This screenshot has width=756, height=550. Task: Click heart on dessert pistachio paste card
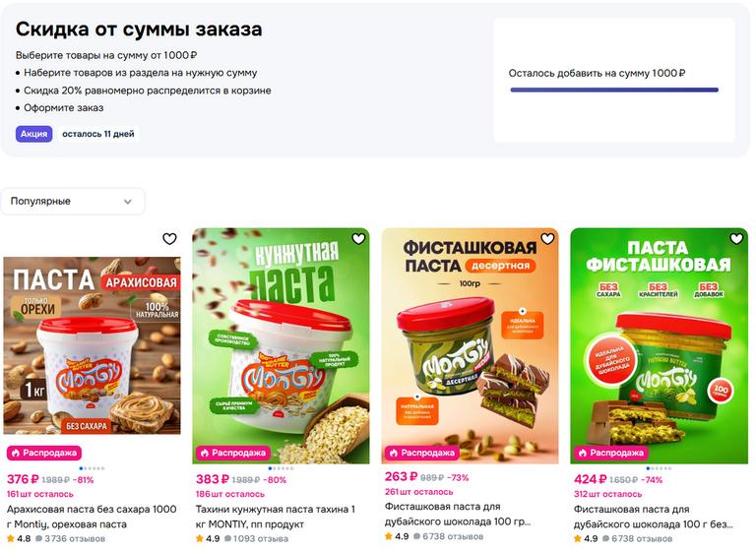pyautogui.click(x=547, y=239)
